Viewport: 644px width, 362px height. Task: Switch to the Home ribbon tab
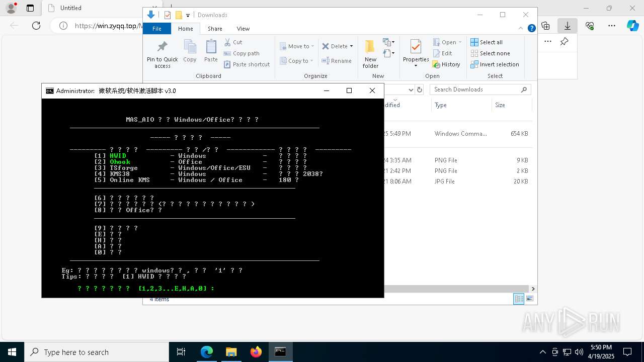pos(186,29)
